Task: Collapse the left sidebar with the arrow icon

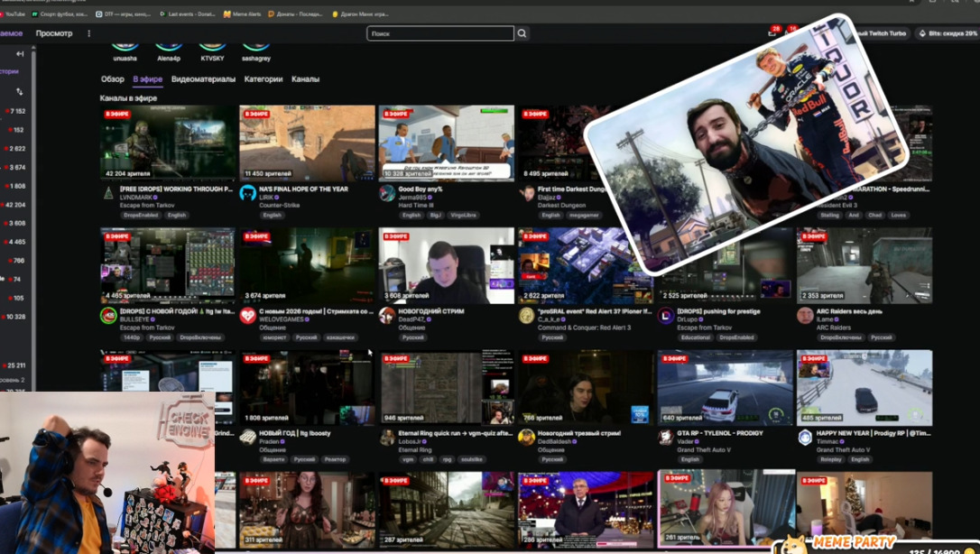Action: [x=19, y=54]
